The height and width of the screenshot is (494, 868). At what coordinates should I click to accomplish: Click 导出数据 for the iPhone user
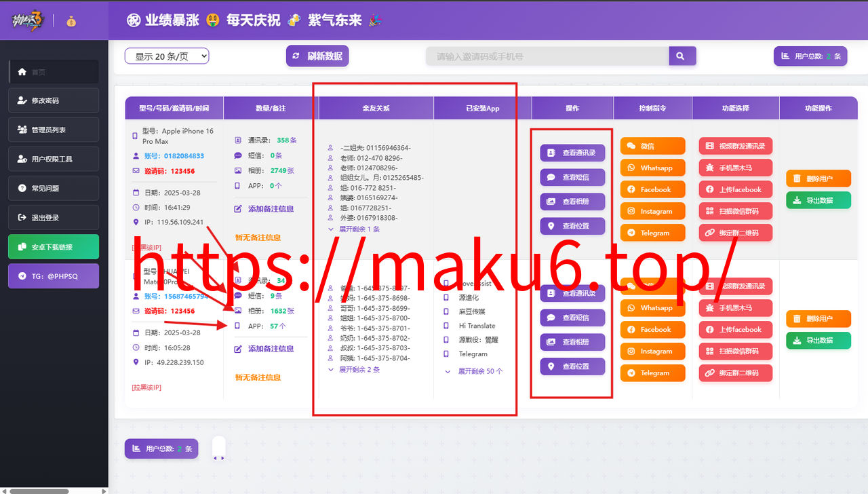pos(818,200)
